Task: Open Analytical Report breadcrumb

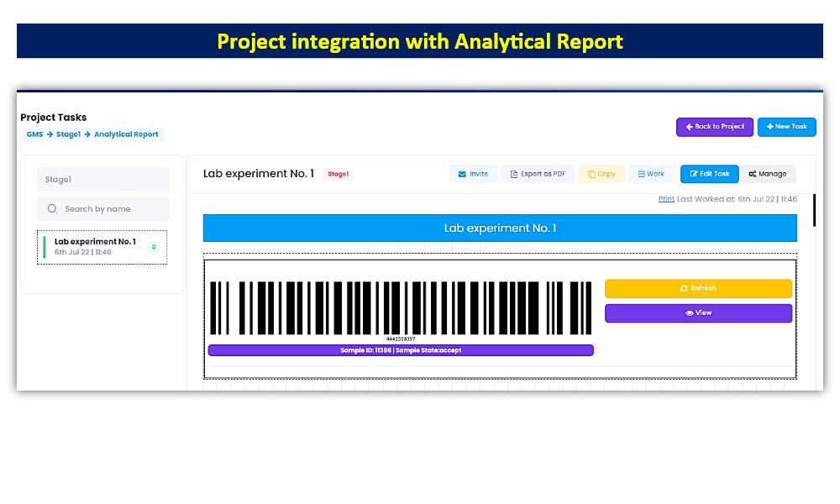Action: [x=127, y=134]
